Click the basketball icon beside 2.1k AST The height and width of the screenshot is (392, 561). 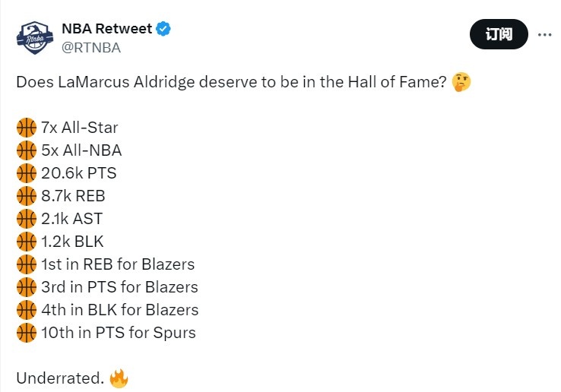pos(26,219)
